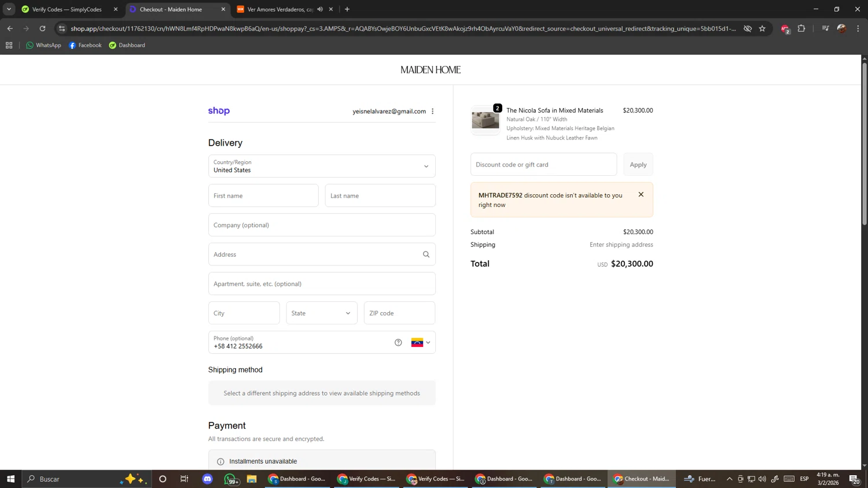Open the volume control in system tray
The height and width of the screenshot is (488, 868).
762,479
